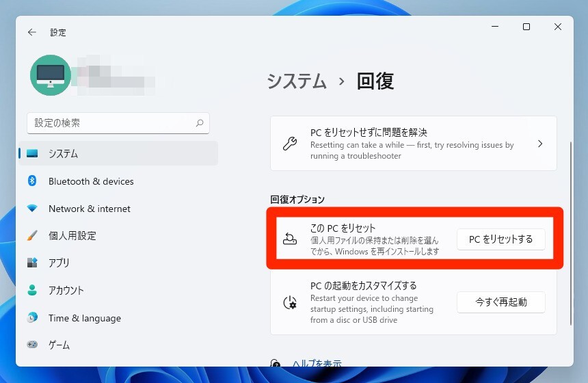Click the アカウント person icon
The width and height of the screenshot is (588, 383).
tap(32, 290)
